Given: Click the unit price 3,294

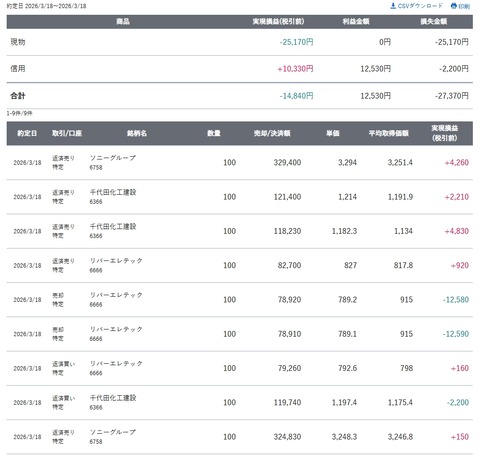Looking at the screenshot, I should pyautogui.click(x=347, y=163).
